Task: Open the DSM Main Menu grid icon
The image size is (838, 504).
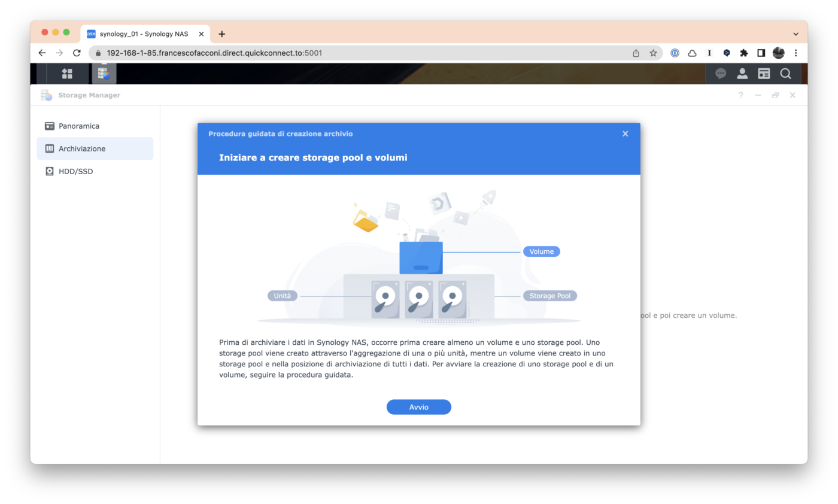Action: click(67, 73)
